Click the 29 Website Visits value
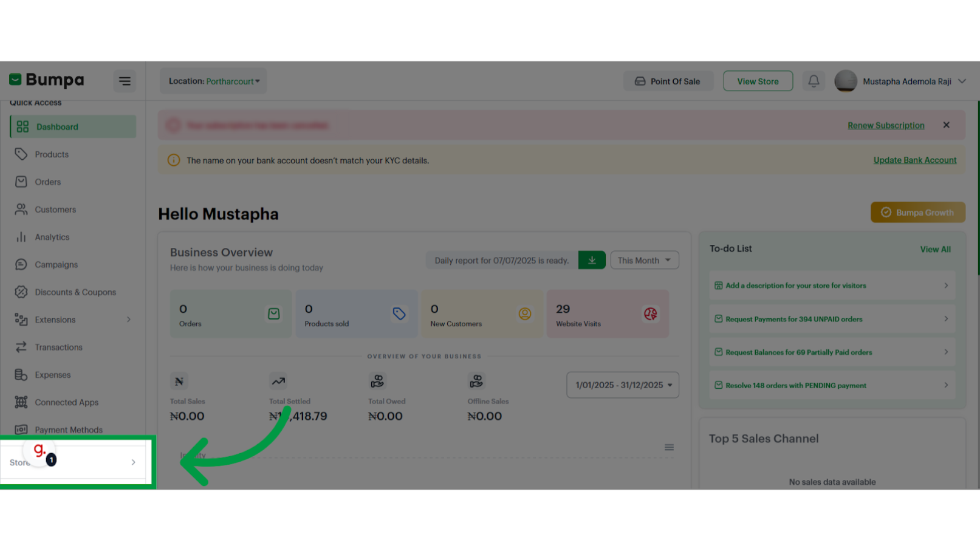This screenshot has width=980, height=551. (563, 309)
